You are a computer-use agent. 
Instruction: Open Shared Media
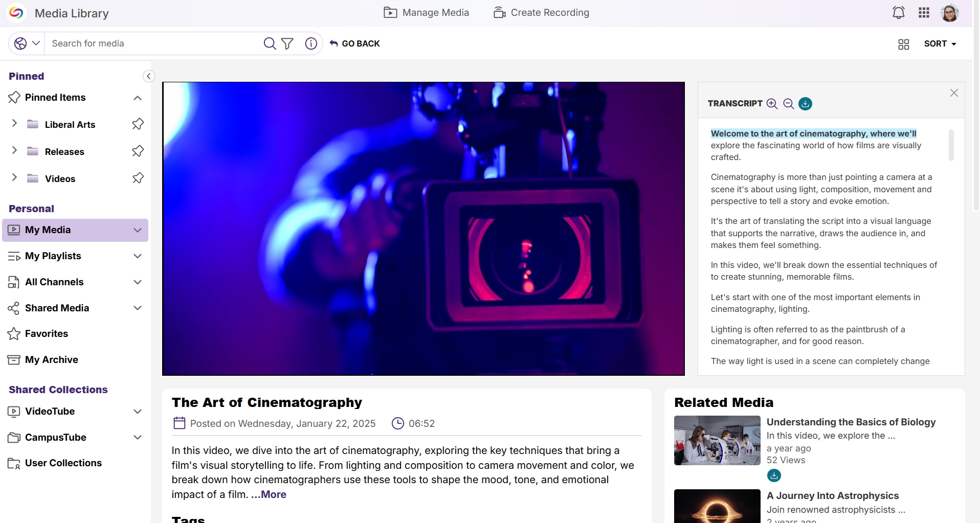pyautogui.click(x=57, y=308)
